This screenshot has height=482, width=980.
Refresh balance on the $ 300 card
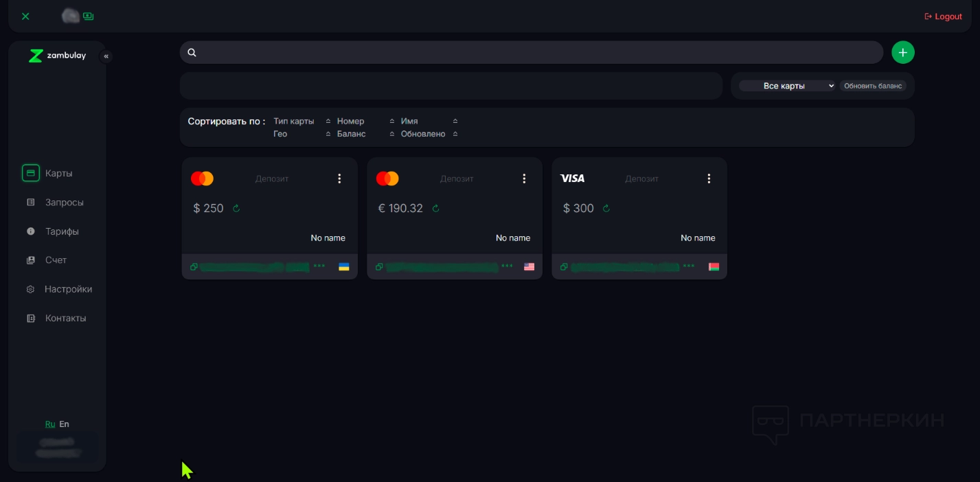(x=606, y=208)
